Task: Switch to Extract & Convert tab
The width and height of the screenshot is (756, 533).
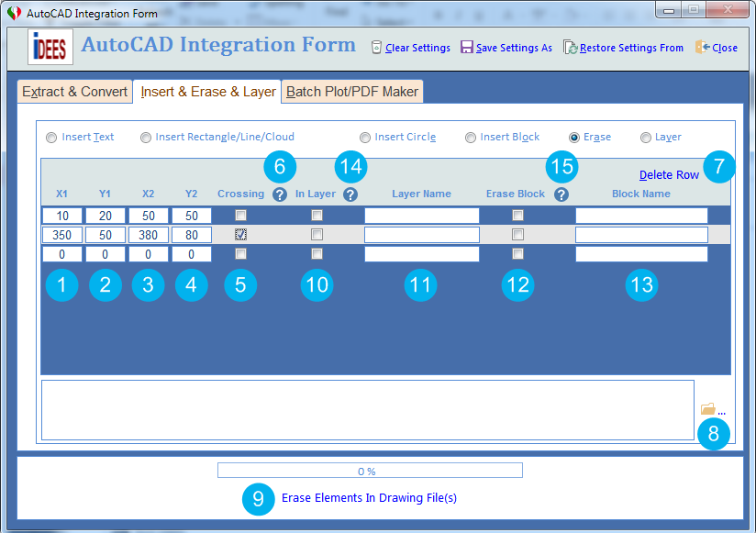Action: [x=74, y=92]
